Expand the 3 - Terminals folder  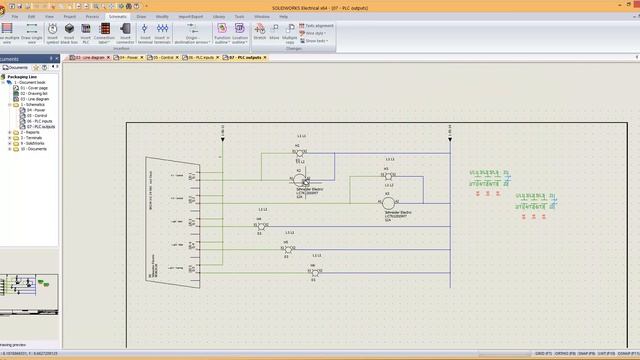pyautogui.click(x=10, y=138)
